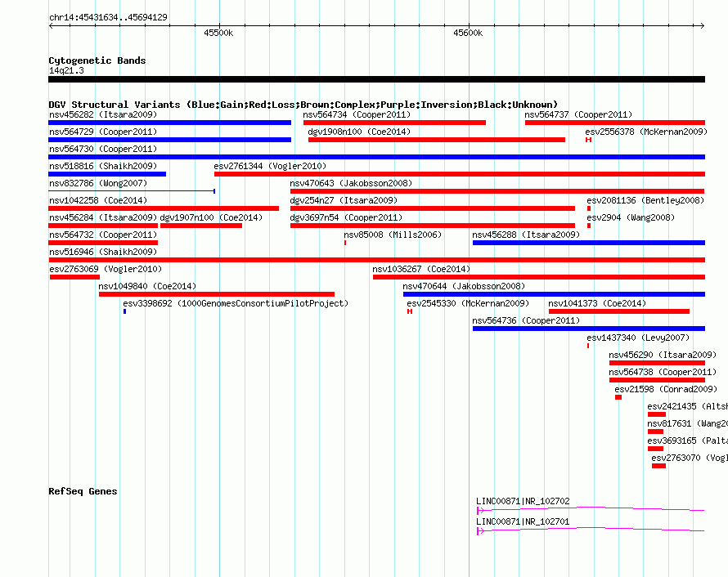Click LINC00871|NR_102701 gene label
Screen dimensions: 728x577
523,521
